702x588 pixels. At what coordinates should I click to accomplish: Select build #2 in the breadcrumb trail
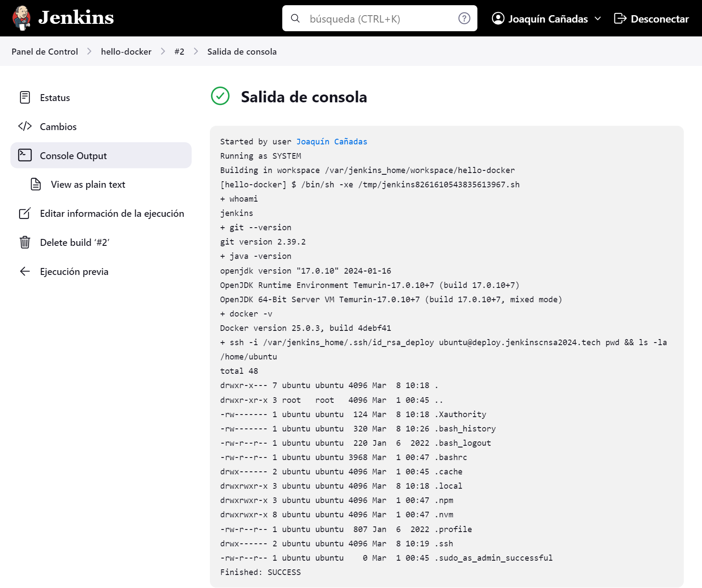(179, 51)
